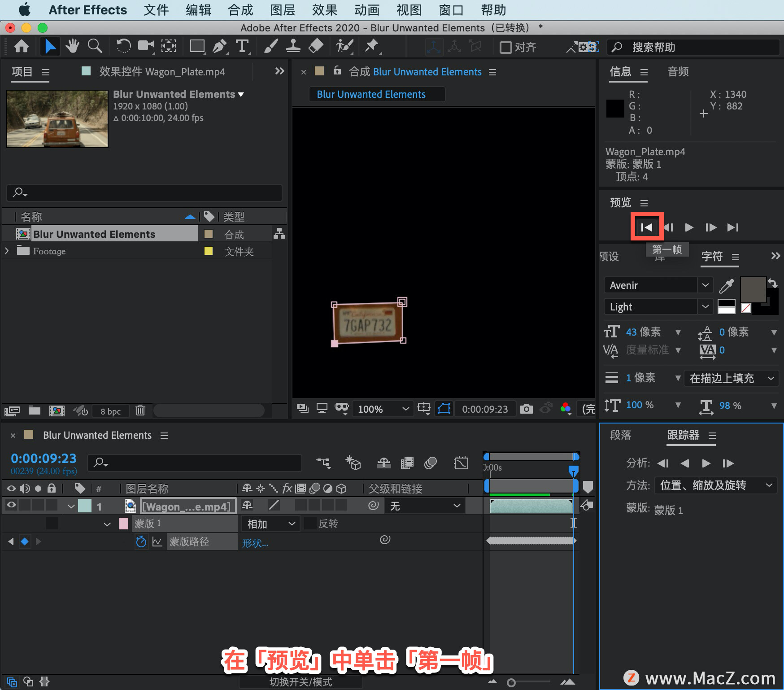The image size is (784, 690).
Task: Select the Selection arrow tool
Action: tap(50, 46)
